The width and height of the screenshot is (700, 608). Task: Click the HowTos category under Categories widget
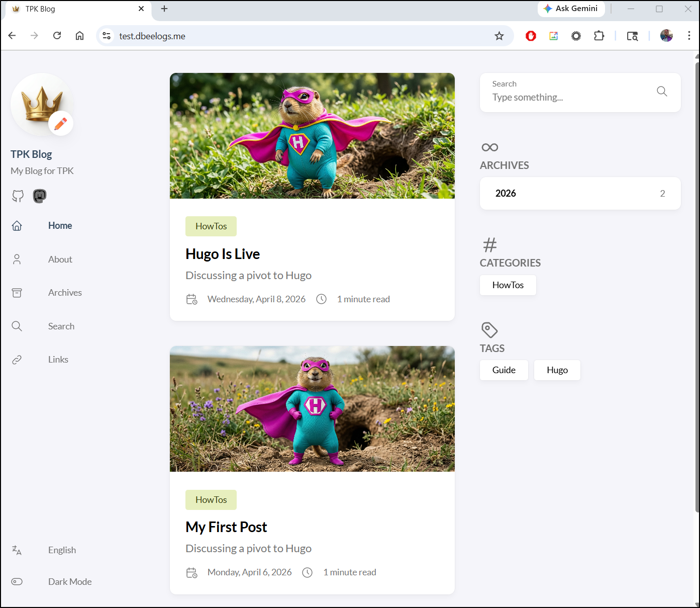pos(508,285)
